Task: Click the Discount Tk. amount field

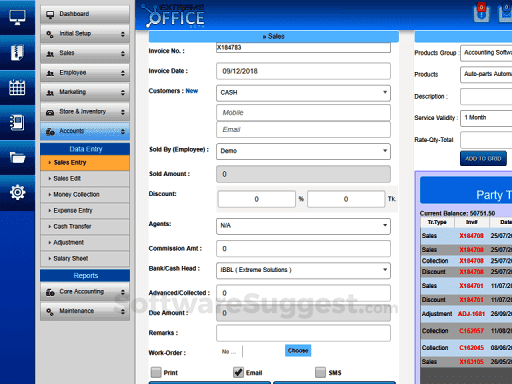Action: (346, 199)
